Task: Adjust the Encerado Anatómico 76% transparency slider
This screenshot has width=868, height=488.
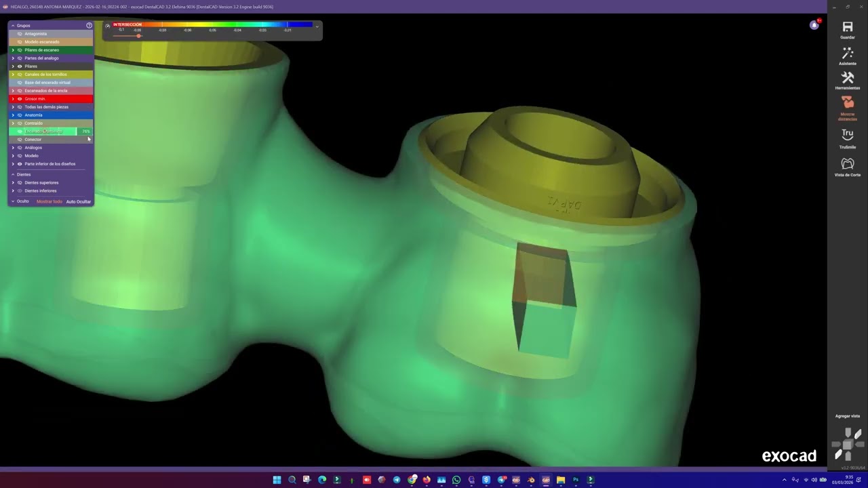Action: [51, 131]
